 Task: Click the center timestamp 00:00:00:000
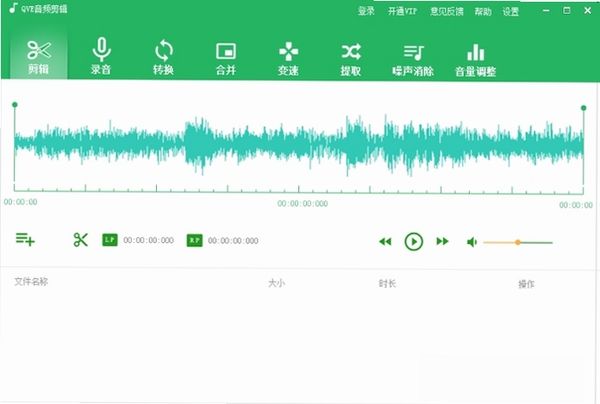303,204
